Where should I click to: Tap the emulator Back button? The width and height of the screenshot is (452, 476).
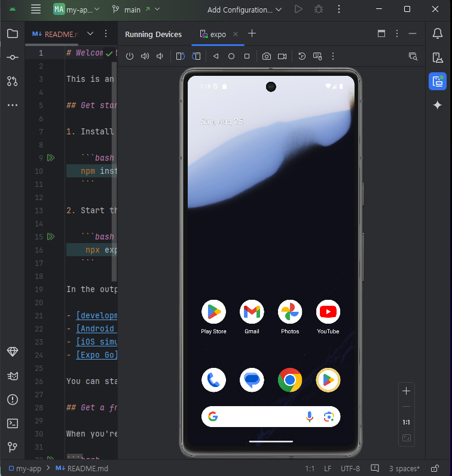(216, 56)
